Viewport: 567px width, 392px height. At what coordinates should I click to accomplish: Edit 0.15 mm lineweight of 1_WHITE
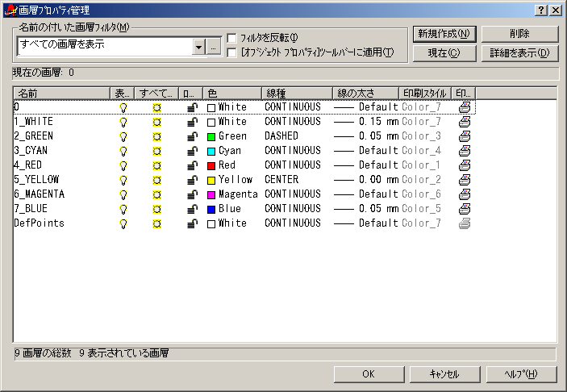click(x=378, y=122)
